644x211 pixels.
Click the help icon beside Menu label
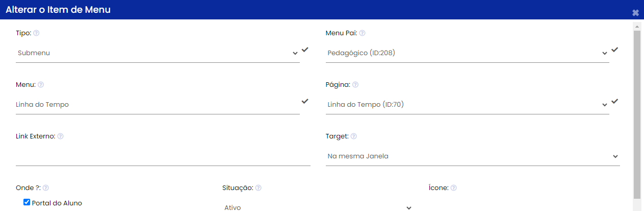[x=41, y=85]
